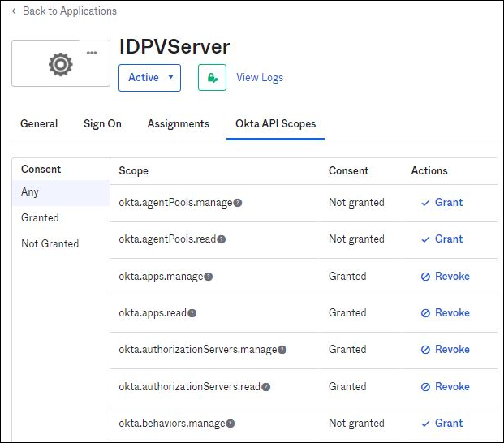This screenshot has height=443, width=504.
Task: Grant the okta.agentPools.manage scope
Action: (442, 202)
